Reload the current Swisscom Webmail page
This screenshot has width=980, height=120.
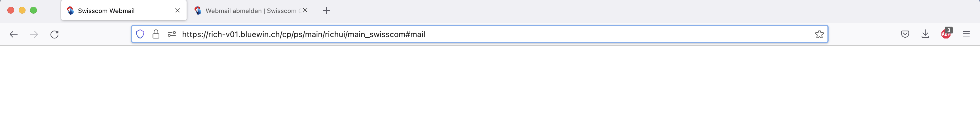(x=54, y=34)
